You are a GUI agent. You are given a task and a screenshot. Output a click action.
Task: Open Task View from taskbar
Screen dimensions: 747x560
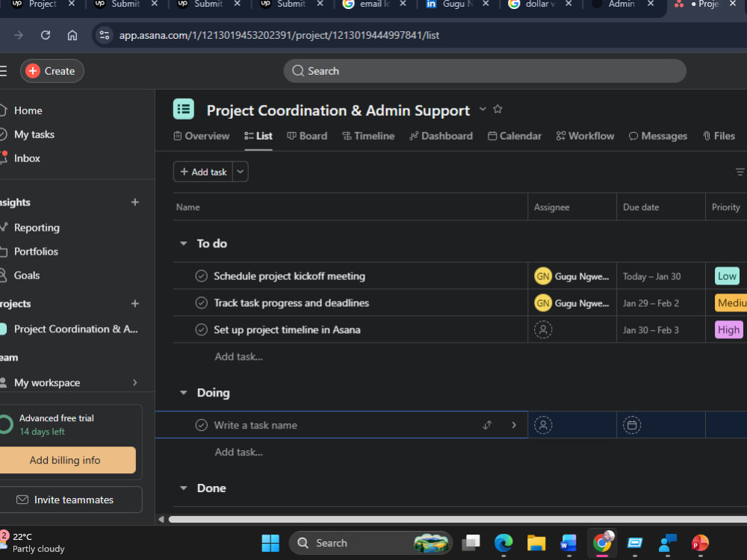pyautogui.click(x=471, y=542)
